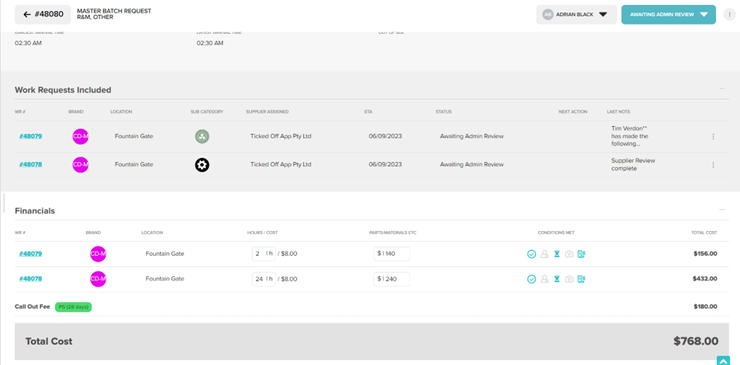Open the page options kebab menu in header
The image size is (740, 365).
point(730,14)
